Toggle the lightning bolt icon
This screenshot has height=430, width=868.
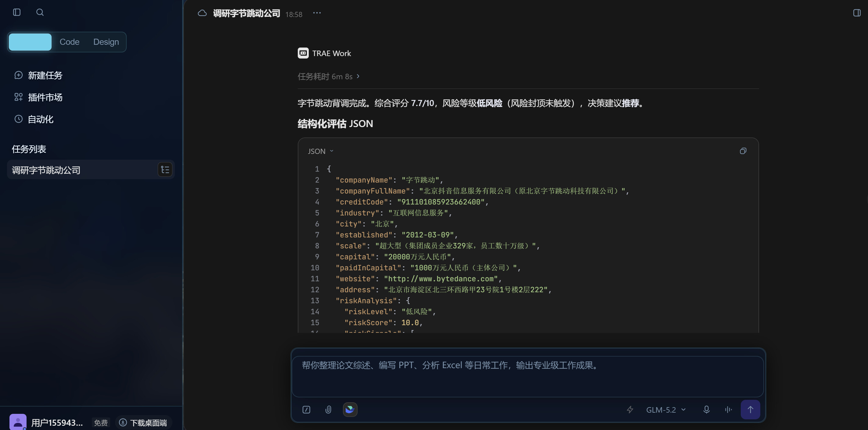point(630,410)
